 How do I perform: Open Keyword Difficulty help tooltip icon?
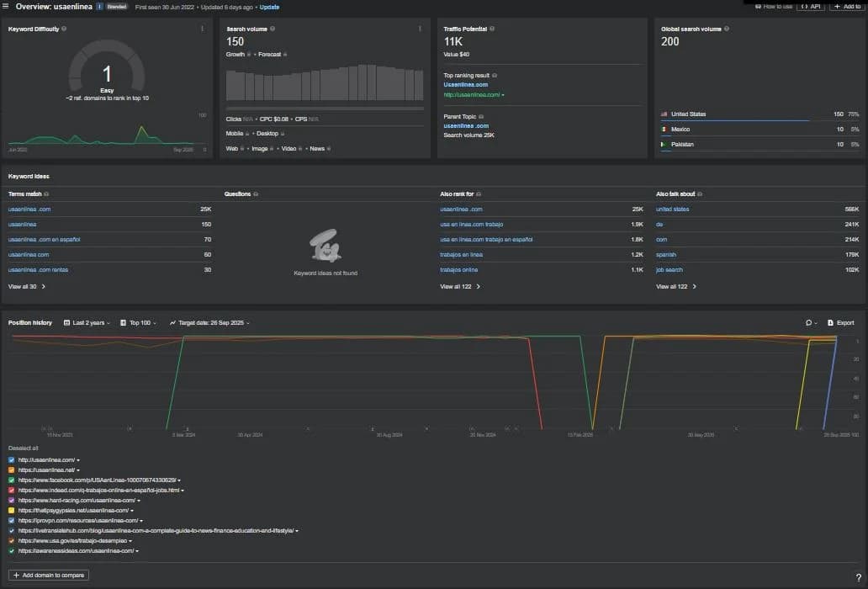64,29
